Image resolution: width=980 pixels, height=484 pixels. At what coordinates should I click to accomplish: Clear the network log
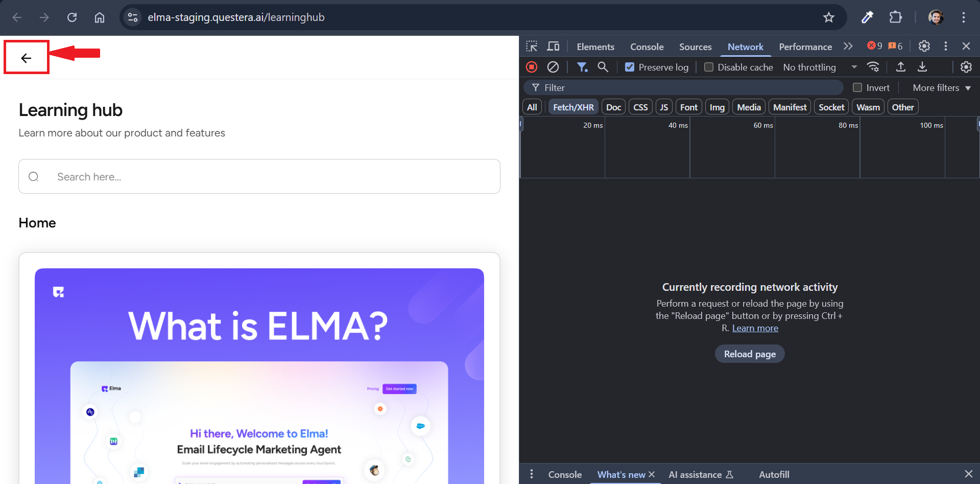coord(553,67)
